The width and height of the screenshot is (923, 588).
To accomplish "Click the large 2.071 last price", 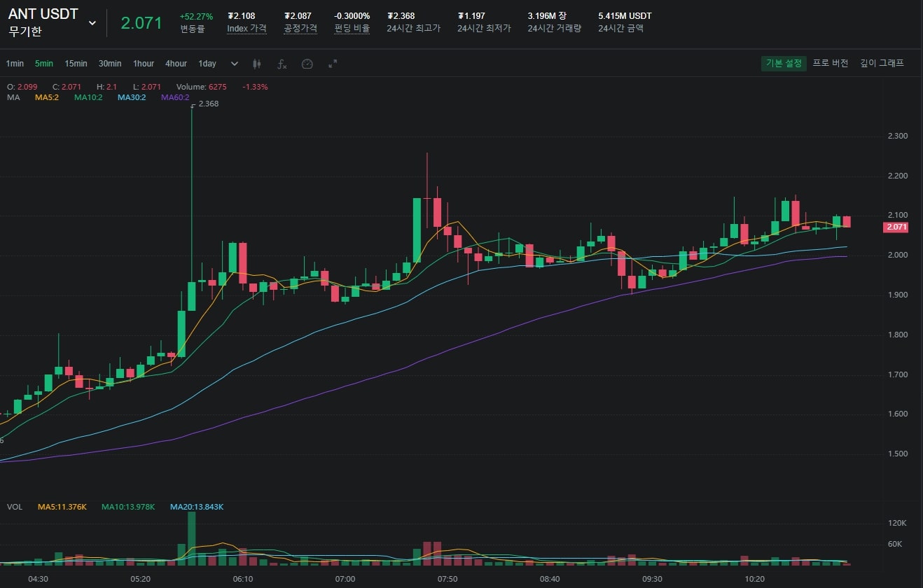I will (x=141, y=23).
